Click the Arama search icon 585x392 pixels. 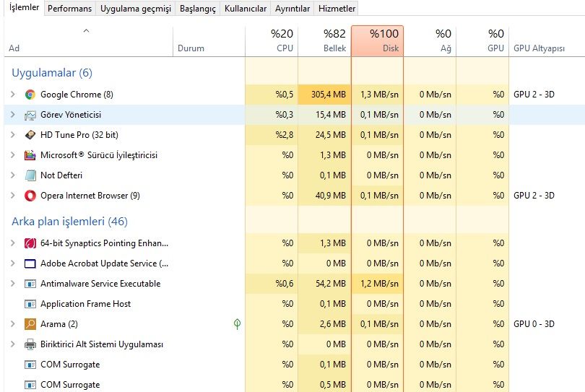pos(30,324)
